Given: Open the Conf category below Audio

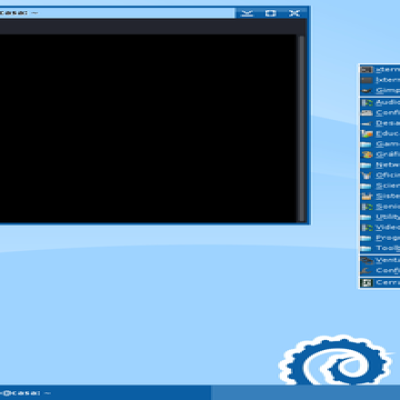Looking at the screenshot, I should click(380, 113).
